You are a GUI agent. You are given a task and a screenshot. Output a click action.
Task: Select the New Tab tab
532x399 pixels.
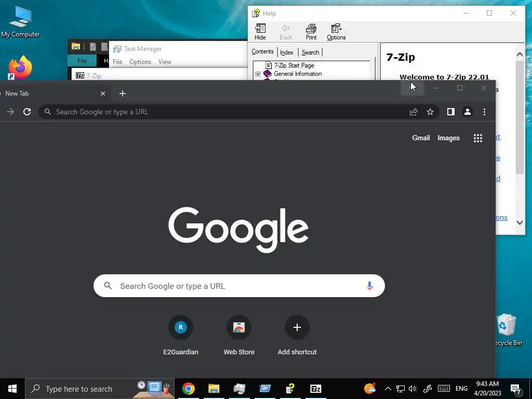pyautogui.click(x=51, y=94)
